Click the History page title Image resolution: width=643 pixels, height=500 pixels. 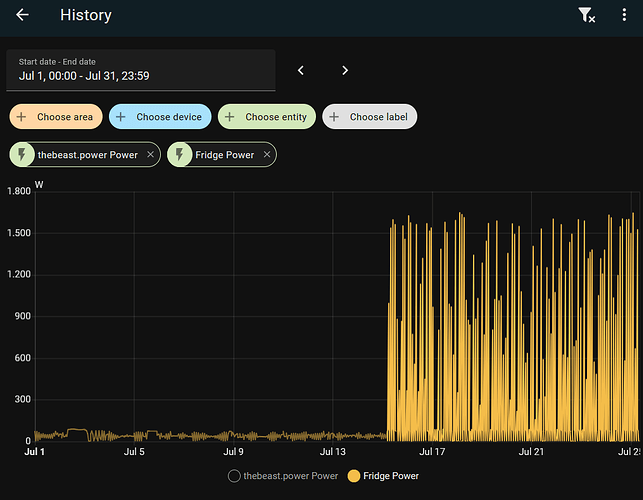(x=86, y=15)
